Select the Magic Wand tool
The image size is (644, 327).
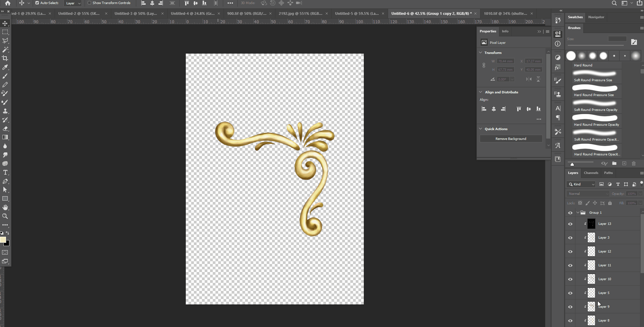(x=5, y=50)
